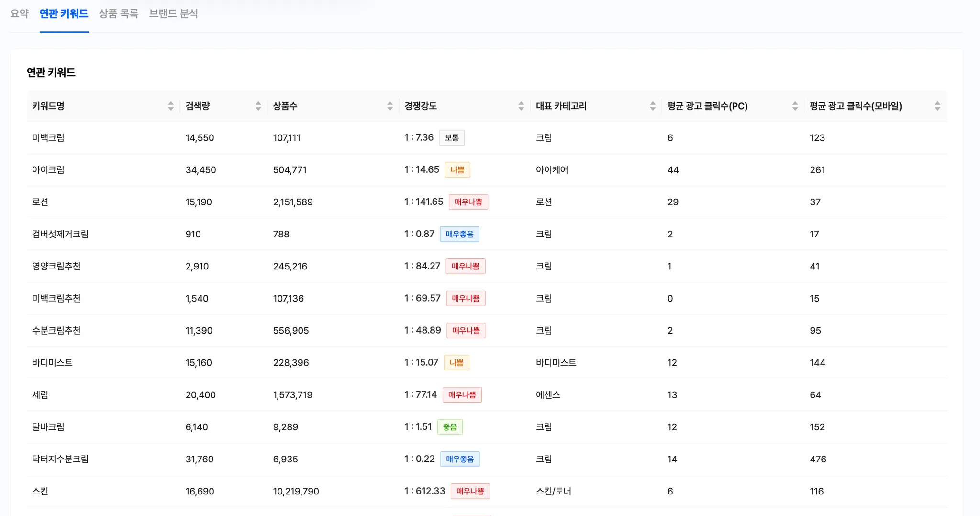
Task: Sort by 경쟁강도 column sort icon
Action: pos(521,106)
